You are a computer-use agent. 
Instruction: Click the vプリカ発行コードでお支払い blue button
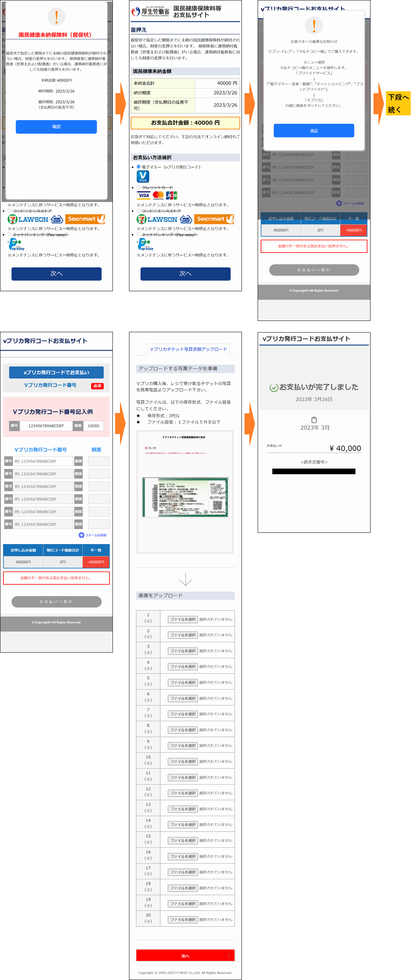pos(56,372)
